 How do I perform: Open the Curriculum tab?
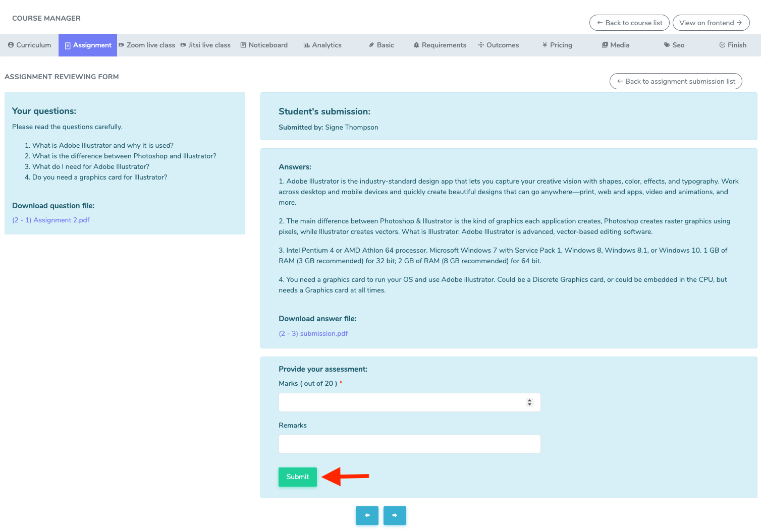tap(29, 45)
